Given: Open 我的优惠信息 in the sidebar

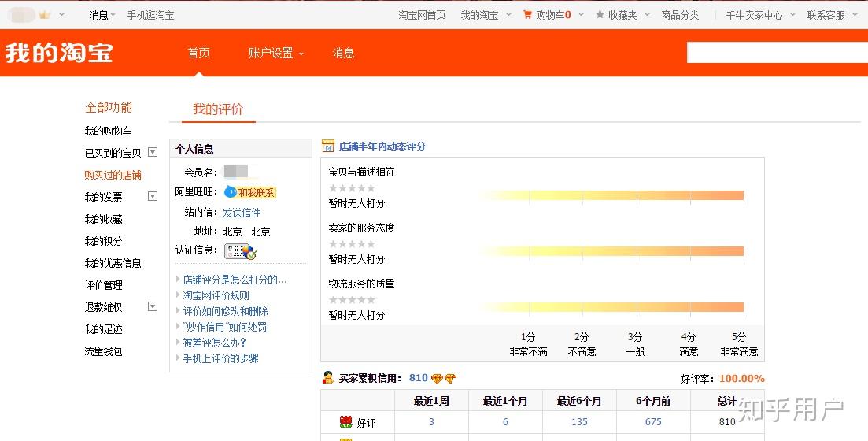Looking at the screenshot, I should (x=113, y=263).
